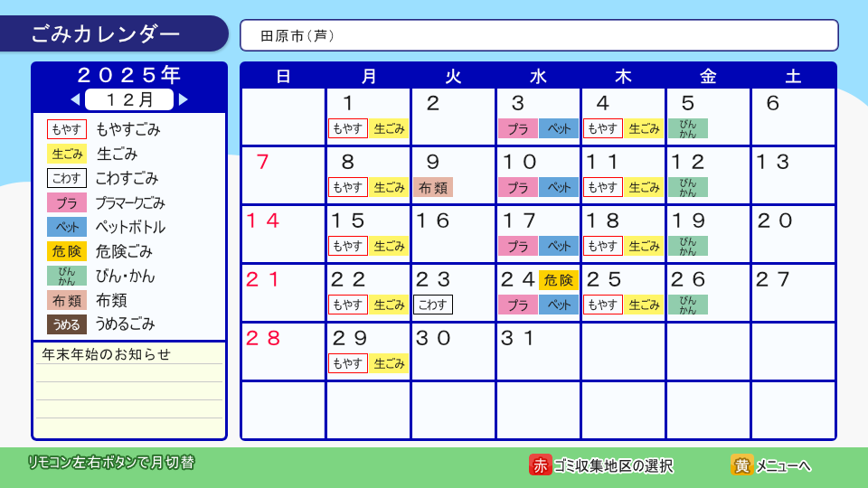868x488 pixels.
Task: Click the 田原市(芦) district field
Action: coord(539,36)
